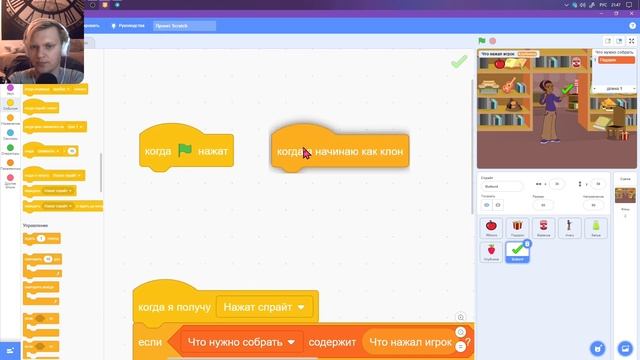Click the treasure chest on the stage
Screen dimensions: 640x360
[x=616, y=124]
